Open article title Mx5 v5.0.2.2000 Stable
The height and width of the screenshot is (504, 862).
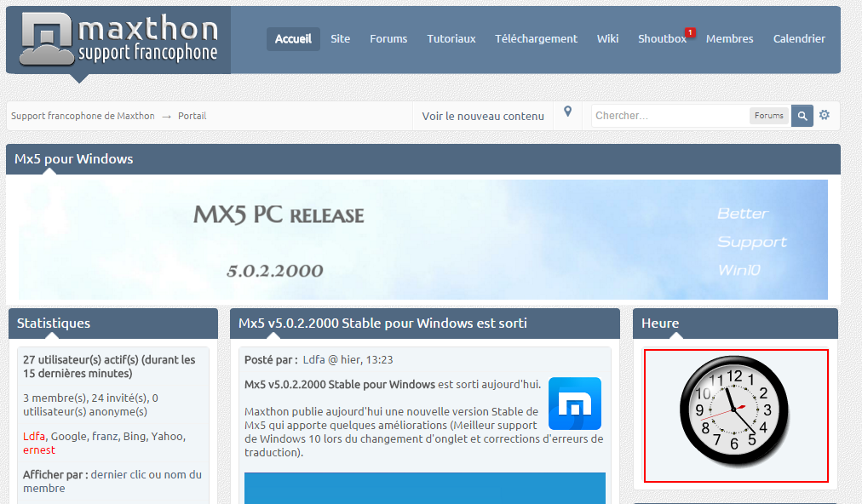click(x=382, y=324)
